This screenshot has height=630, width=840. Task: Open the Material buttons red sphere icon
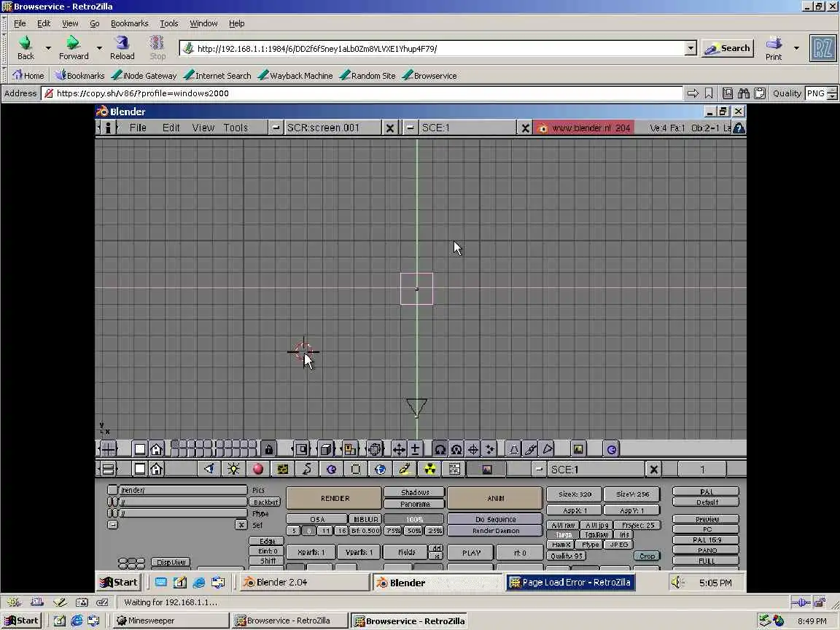coord(257,470)
